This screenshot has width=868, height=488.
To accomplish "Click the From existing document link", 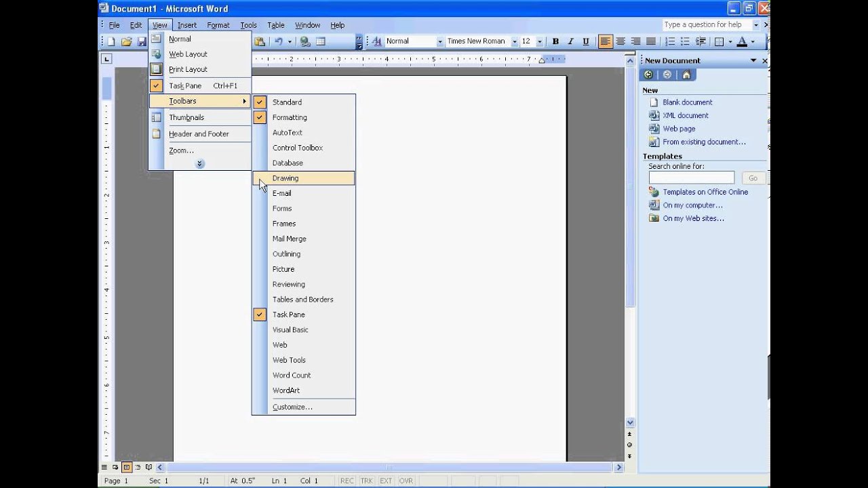I will pos(704,142).
